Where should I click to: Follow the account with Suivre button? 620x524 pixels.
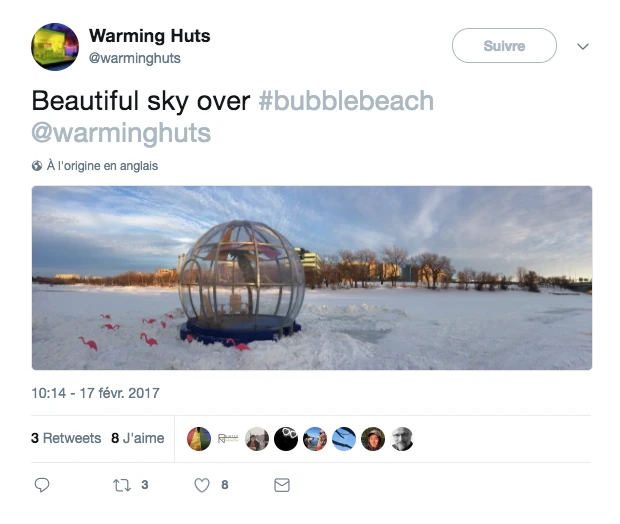(504, 45)
